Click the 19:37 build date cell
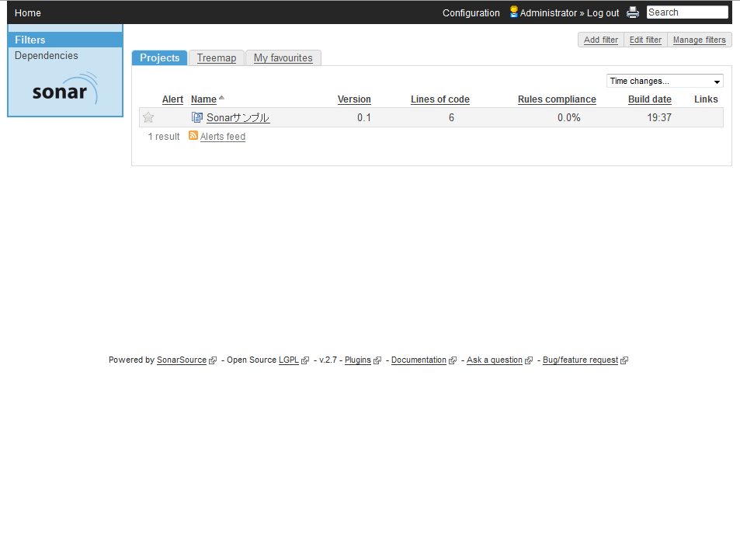 tap(658, 117)
